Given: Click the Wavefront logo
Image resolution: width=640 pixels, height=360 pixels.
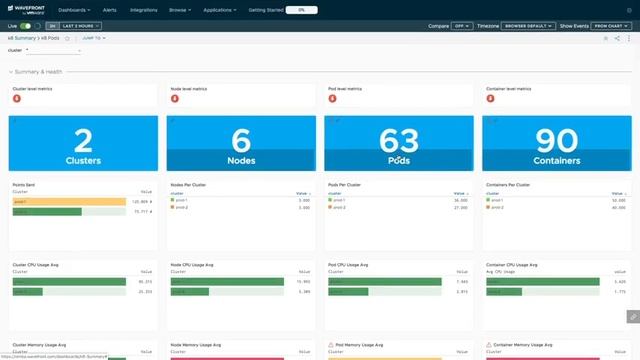Looking at the screenshot, I should click(x=26, y=10).
